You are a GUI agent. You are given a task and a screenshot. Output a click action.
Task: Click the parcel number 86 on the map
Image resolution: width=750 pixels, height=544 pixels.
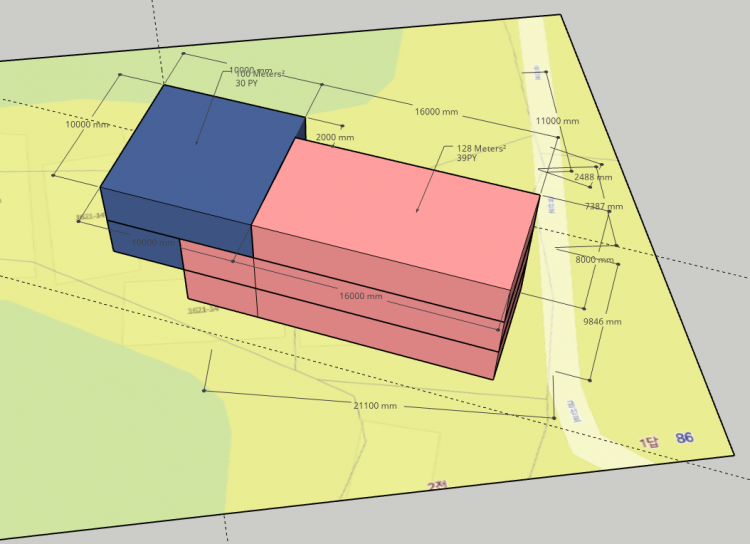(684, 438)
